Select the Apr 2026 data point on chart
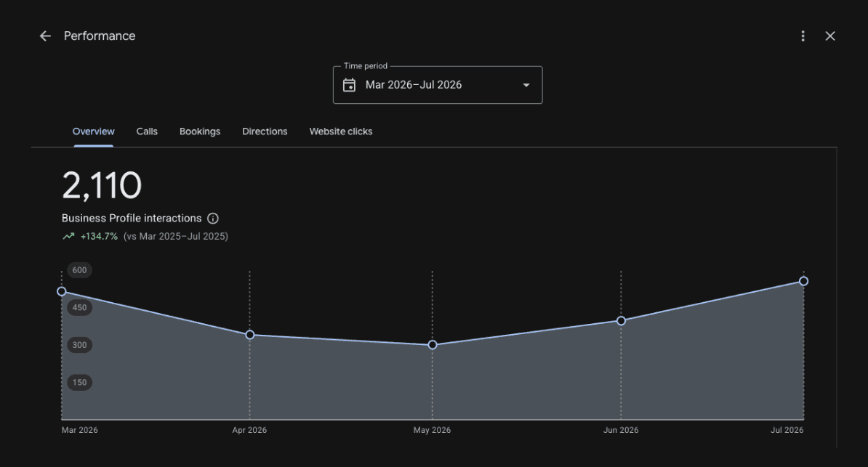The height and width of the screenshot is (467, 868). tap(249, 335)
